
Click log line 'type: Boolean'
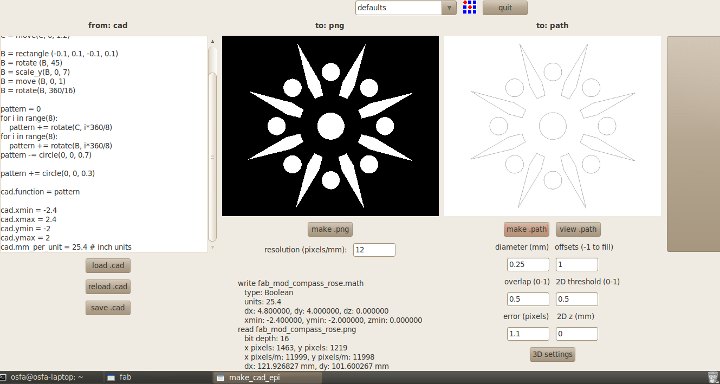269,292
